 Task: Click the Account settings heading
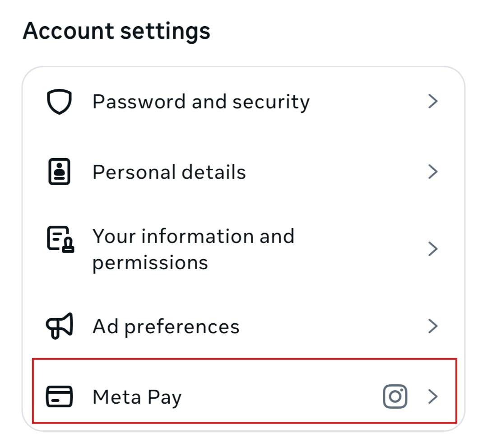(x=118, y=30)
